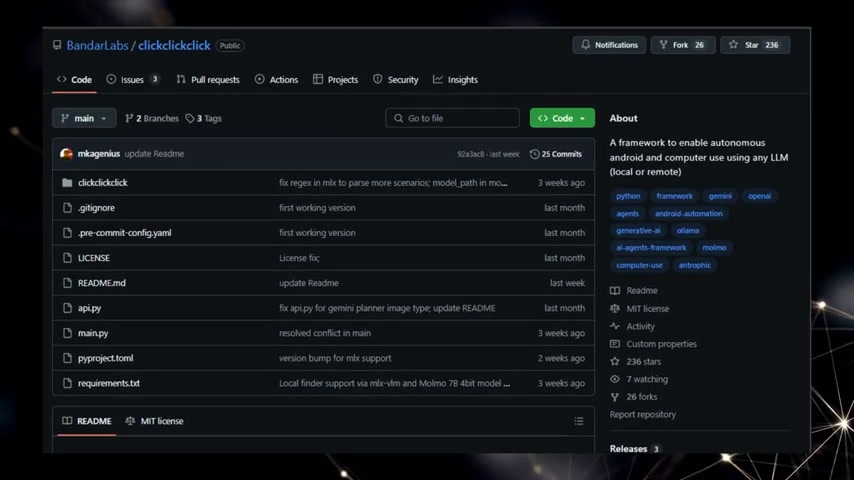Open the clickclickclick folder
Screen dimensions: 854x480
tap(102, 183)
